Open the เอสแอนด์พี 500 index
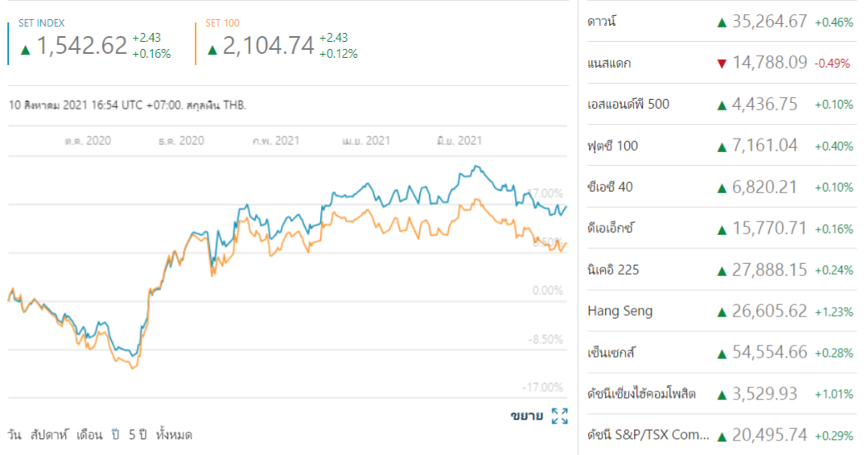 coord(628,104)
